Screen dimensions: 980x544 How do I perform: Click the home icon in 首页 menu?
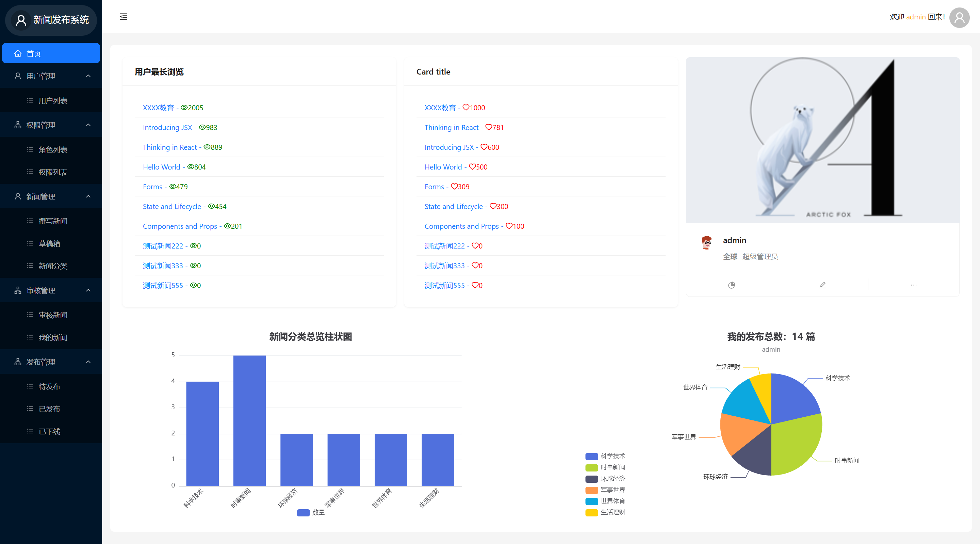[18, 54]
